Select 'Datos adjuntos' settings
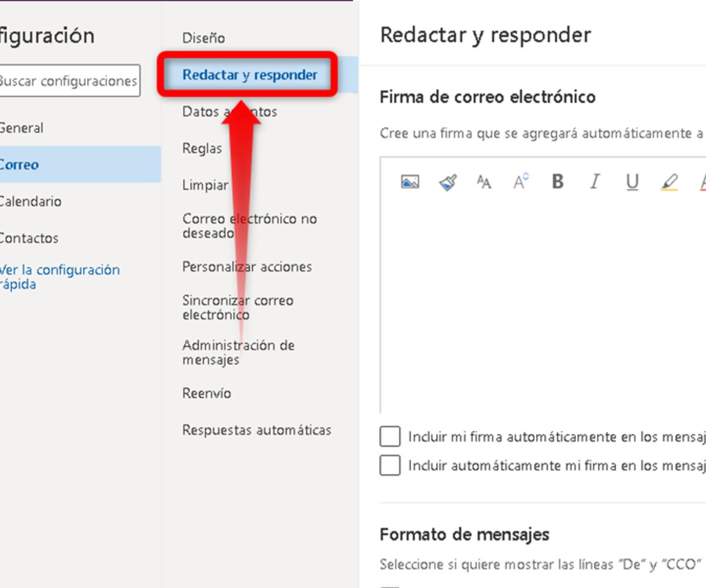The height and width of the screenshot is (588, 706). tap(229, 111)
